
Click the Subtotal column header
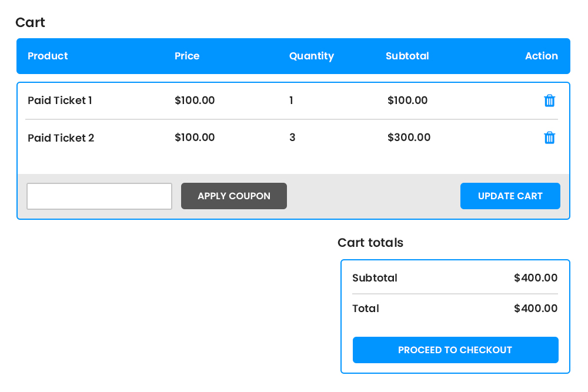pyautogui.click(x=407, y=56)
